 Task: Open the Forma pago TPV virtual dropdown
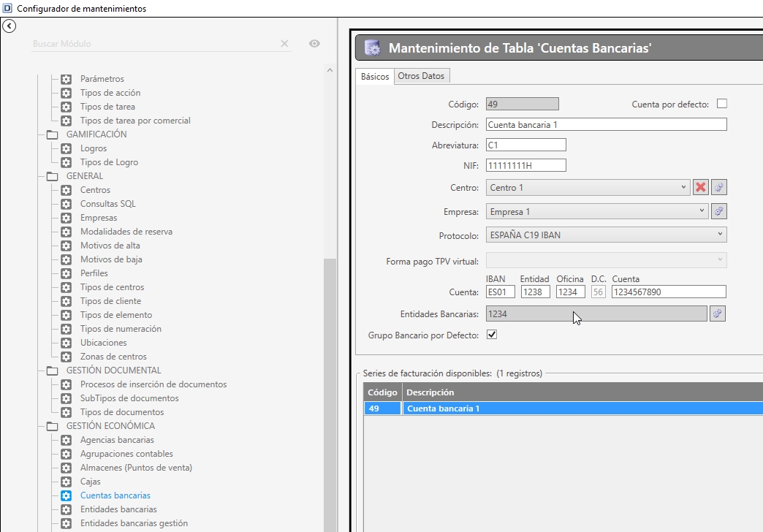click(x=607, y=260)
